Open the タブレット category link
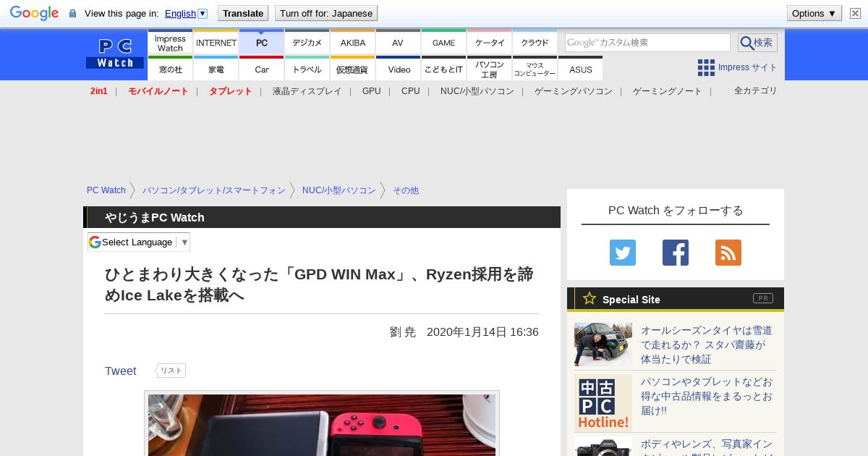This screenshot has width=868, height=456. [231, 91]
